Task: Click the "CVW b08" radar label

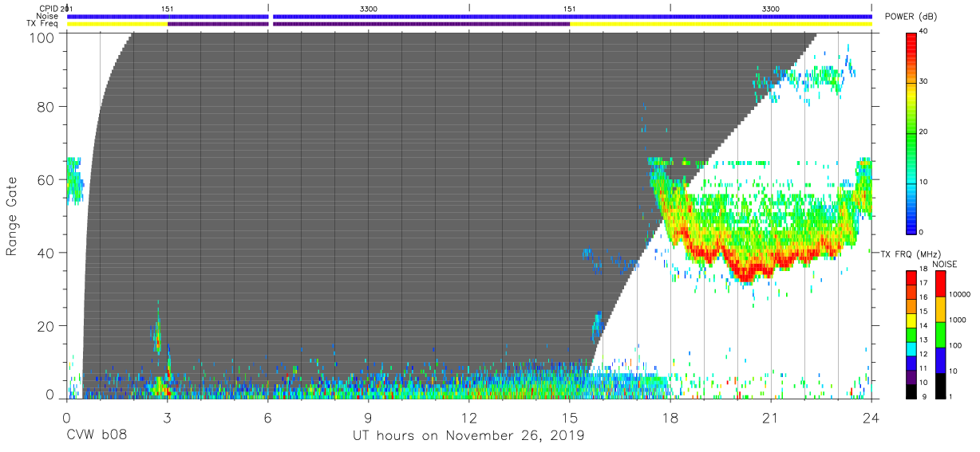Action: pyautogui.click(x=97, y=435)
